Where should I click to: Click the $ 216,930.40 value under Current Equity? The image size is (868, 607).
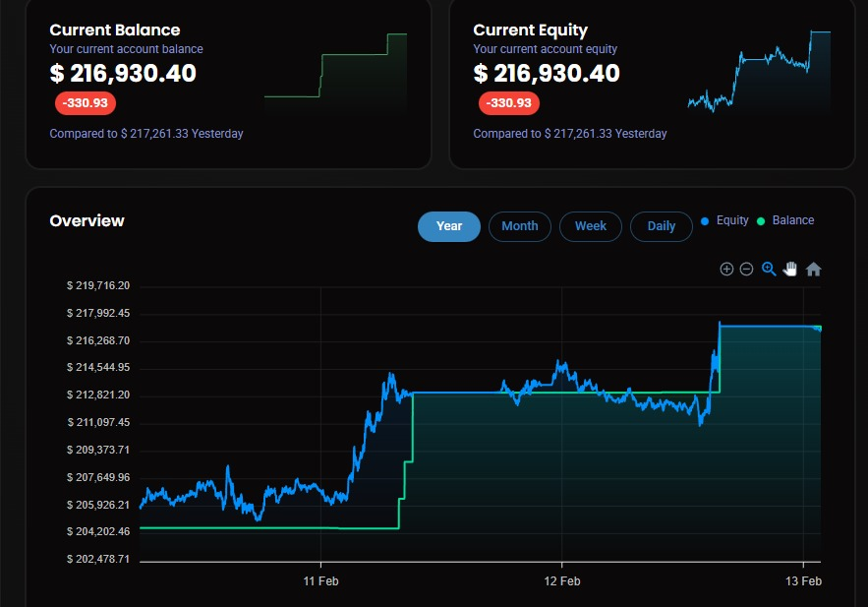547,73
